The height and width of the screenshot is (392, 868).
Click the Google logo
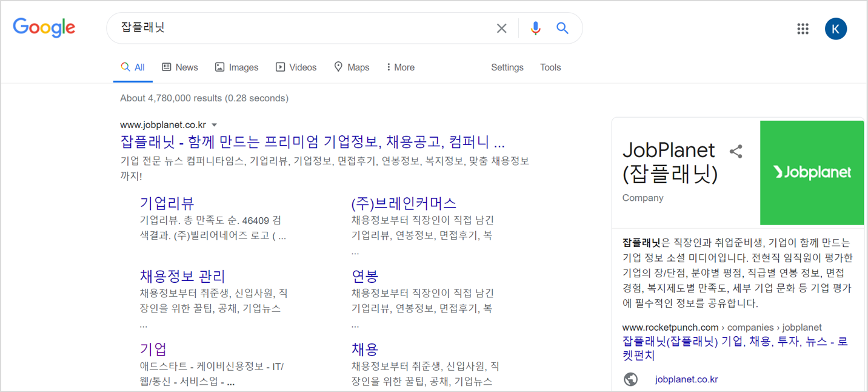click(x=44, y=28)
